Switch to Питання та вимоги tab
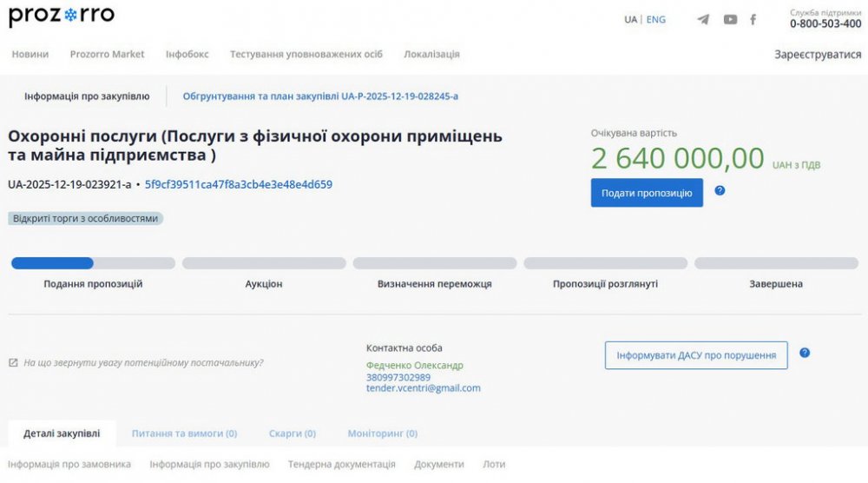The height and width of the screenshot is (483, 868). click(x=184, y=433)
